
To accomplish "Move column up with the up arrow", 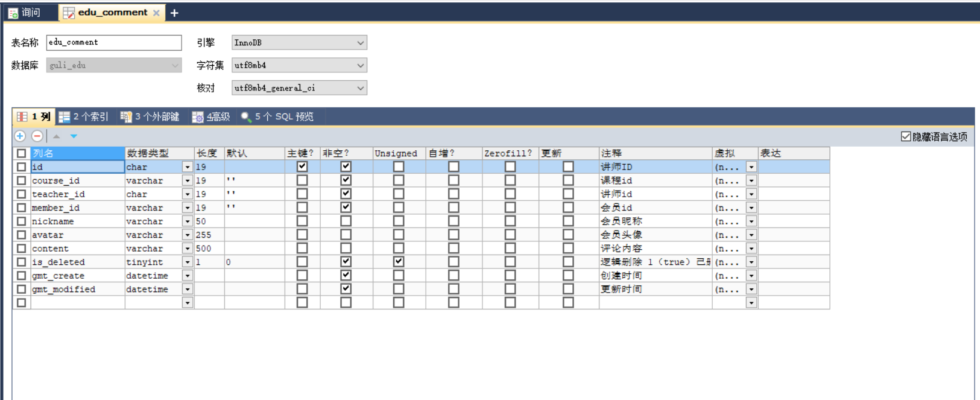I will [x=57, y=136].
